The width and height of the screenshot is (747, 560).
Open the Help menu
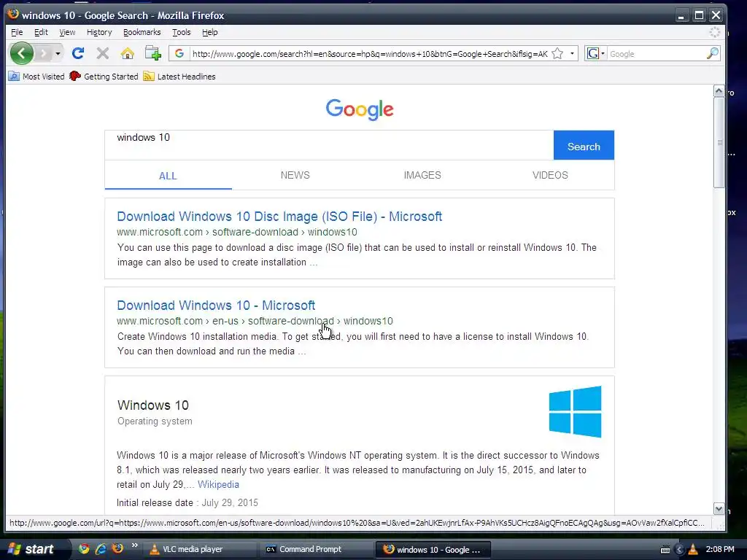pyautogui.click(x=209, y=32)
